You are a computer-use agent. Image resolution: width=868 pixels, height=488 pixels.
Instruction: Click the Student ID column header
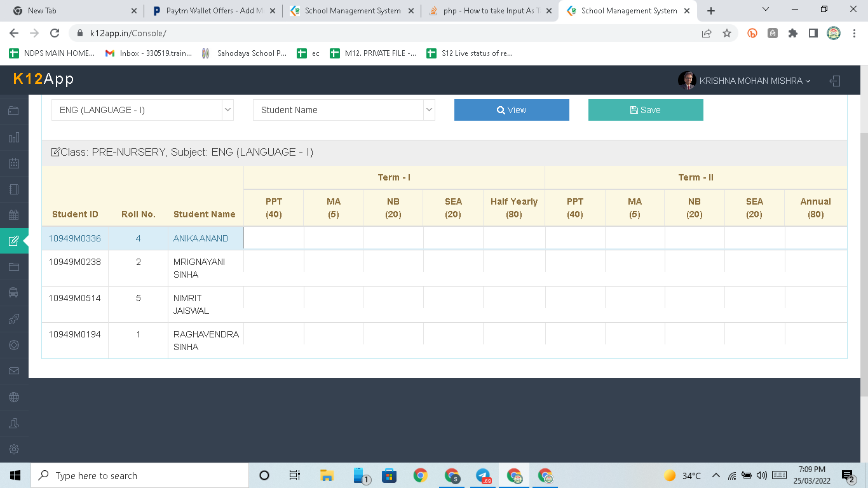(75, 214)
